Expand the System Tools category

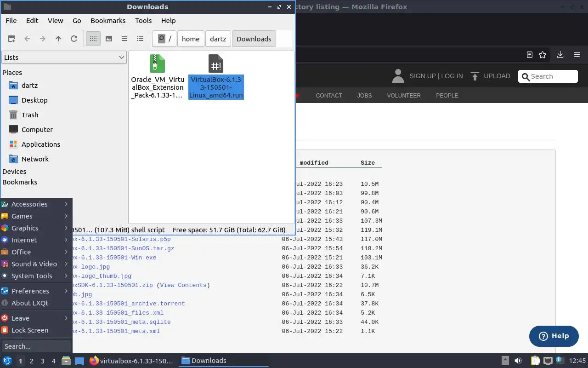(36, 276)
